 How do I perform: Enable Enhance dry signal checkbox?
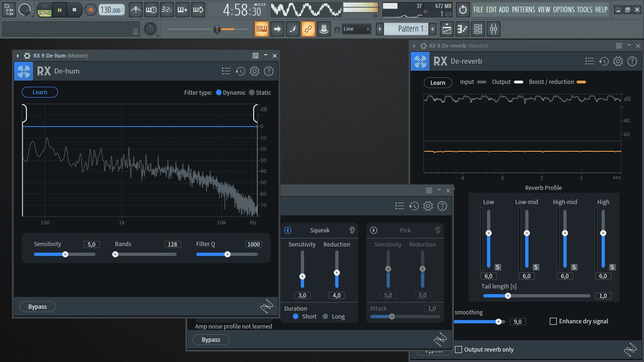point(553,321)
